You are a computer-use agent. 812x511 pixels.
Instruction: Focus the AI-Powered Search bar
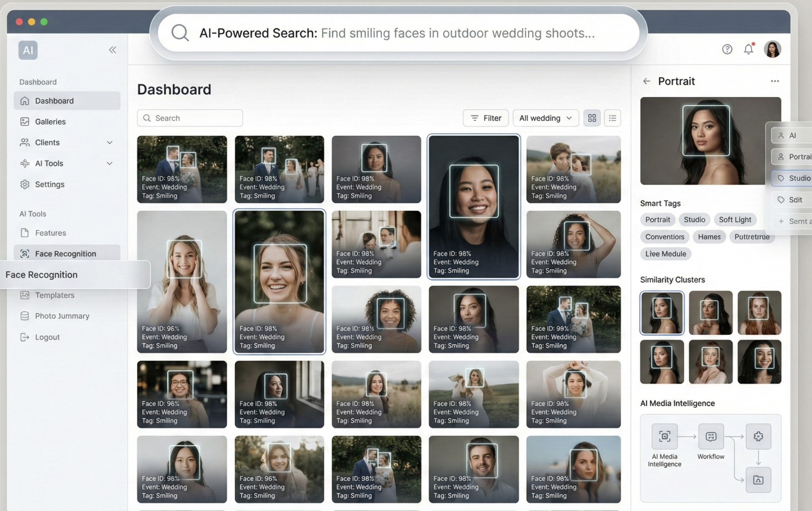(398, 33)
